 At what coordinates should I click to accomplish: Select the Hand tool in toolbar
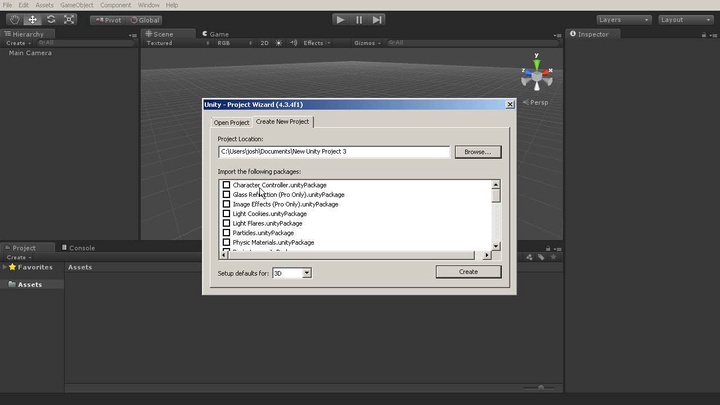pos(14,19)
